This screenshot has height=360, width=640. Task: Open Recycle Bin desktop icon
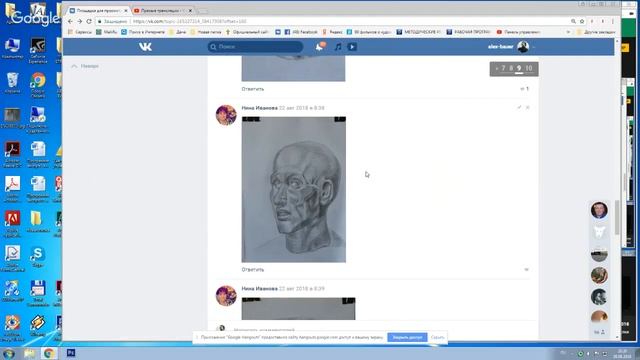(12, 82)
